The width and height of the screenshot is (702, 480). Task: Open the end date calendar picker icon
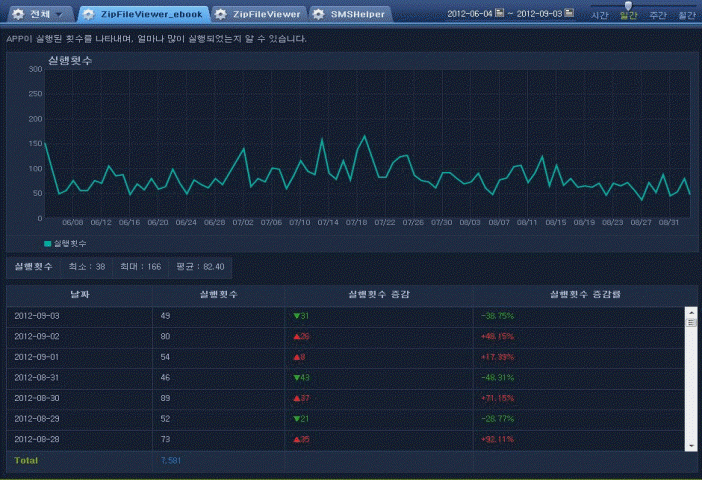(569, 13)
